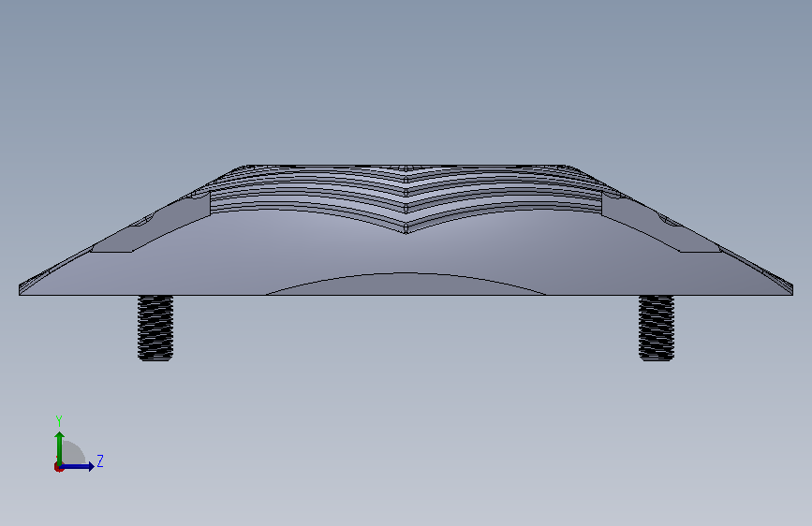812x526 pixels.
Task: Select the right recessed pocket face
Action: click(x=657, y=226)
